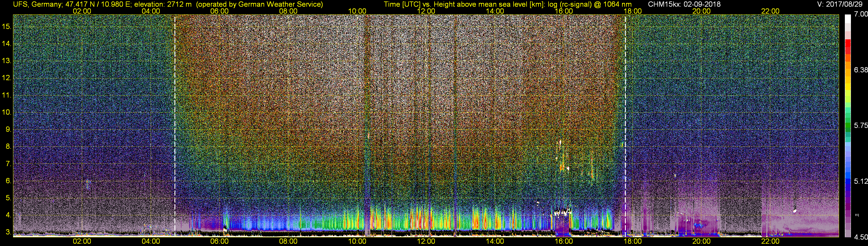Click the colorbar value '5.12'
This screenshot has width=868, height=246.
(x=861, y=181)
